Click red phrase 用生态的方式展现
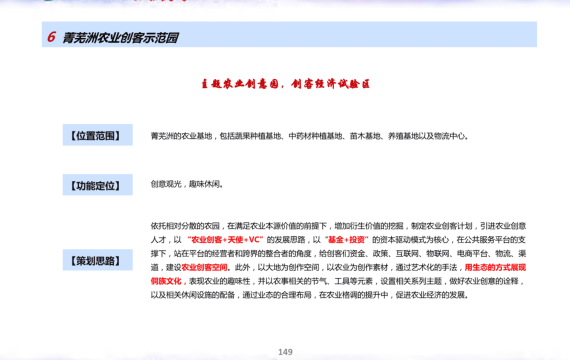Screen dimensions: 570x360 coord(495,267)
